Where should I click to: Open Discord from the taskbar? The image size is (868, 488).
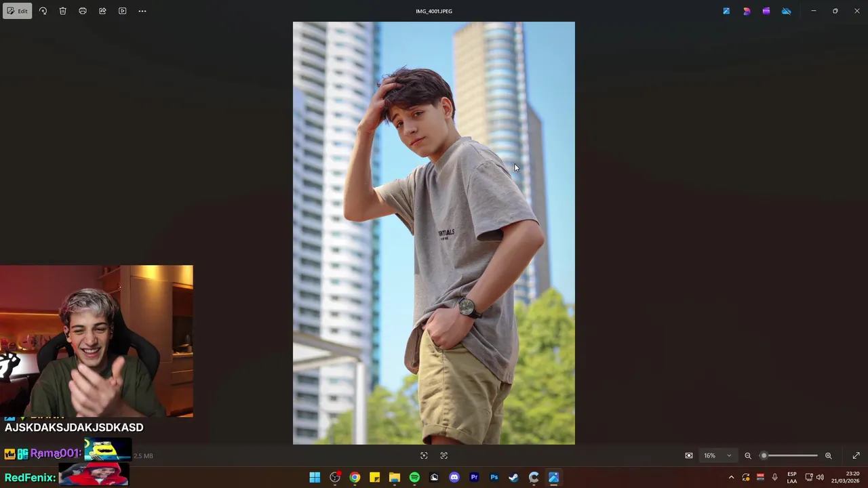tap(454, 477)
